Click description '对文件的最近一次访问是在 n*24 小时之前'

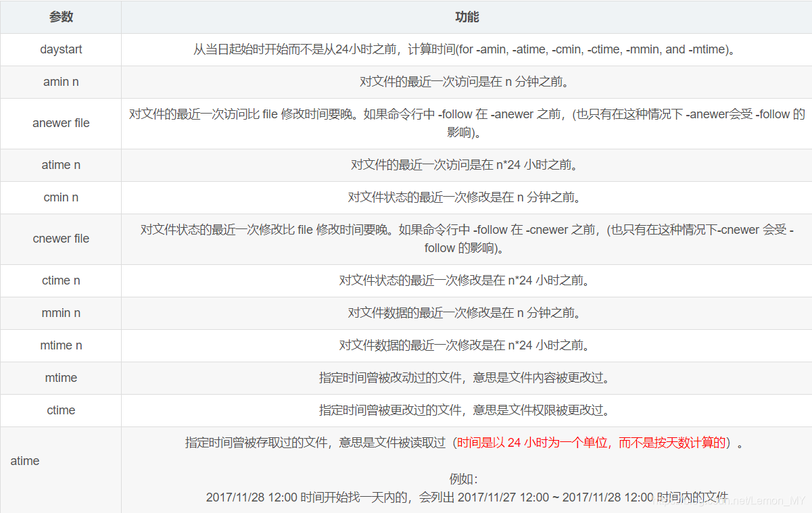click(x=467, y=165)
